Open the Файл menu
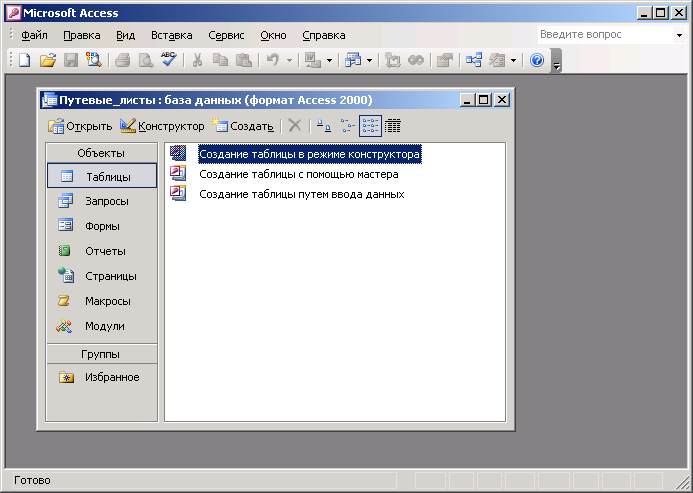Screen dimensions: 693x493 34,35
